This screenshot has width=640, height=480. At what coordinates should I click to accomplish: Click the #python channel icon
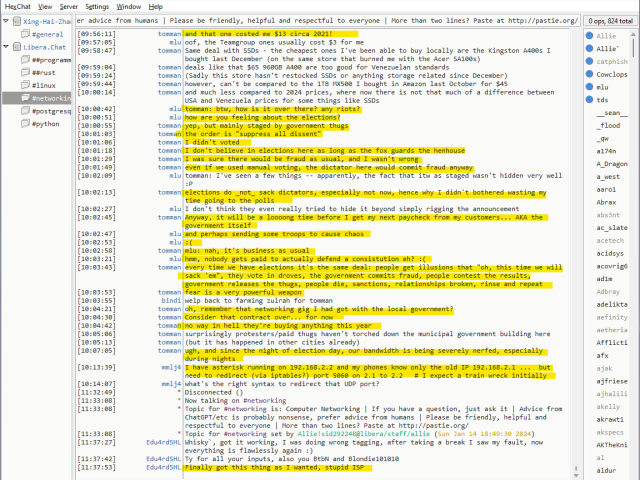(24, 125)
